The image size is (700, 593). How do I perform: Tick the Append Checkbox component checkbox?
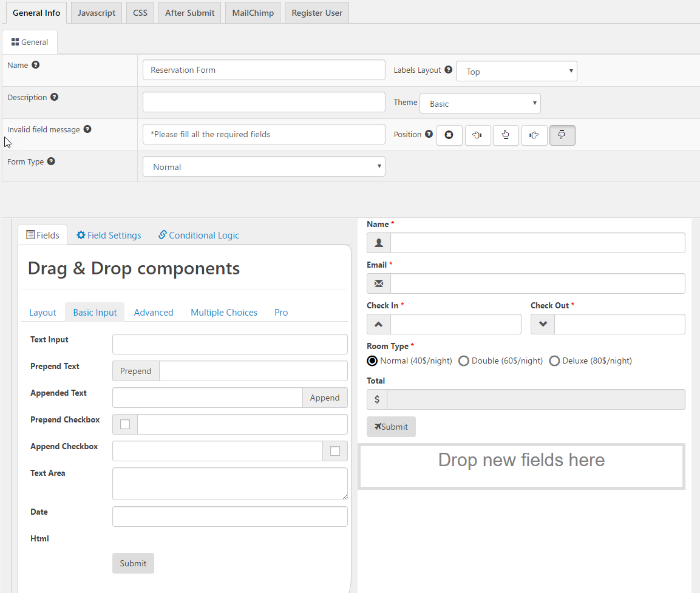[335, 451]
